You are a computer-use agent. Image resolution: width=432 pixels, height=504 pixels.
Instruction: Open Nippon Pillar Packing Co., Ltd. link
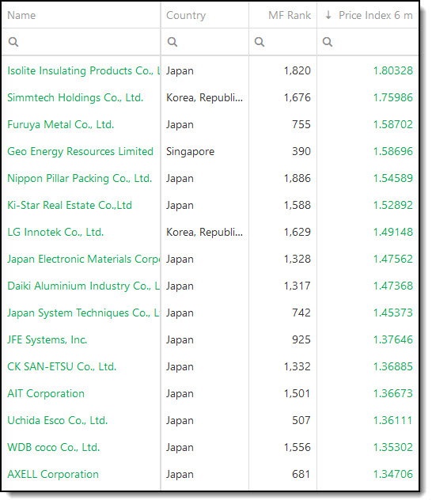[80, 178]
